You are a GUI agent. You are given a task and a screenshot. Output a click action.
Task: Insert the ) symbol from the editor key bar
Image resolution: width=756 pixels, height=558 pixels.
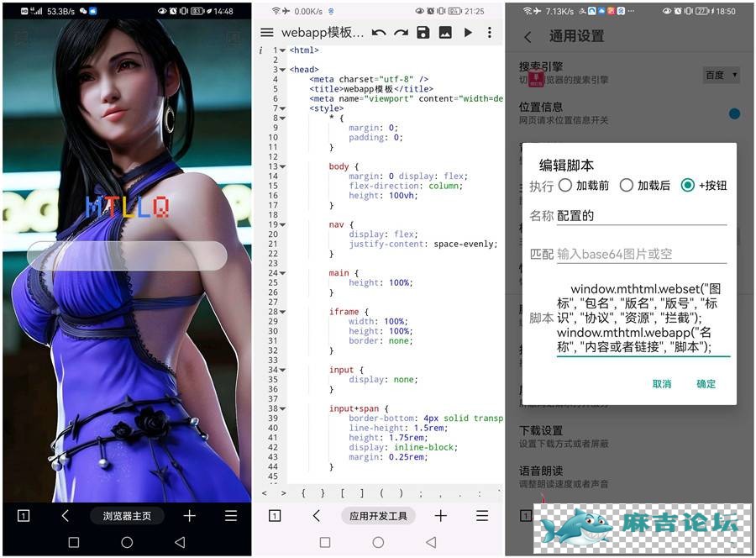click(x=401, y=493)
